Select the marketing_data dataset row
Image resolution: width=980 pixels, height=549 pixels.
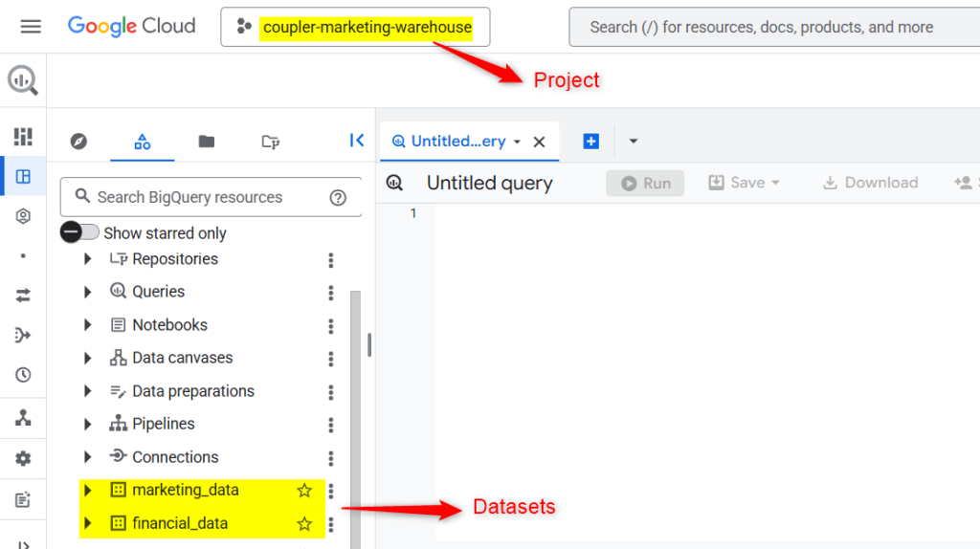point(202,491)
